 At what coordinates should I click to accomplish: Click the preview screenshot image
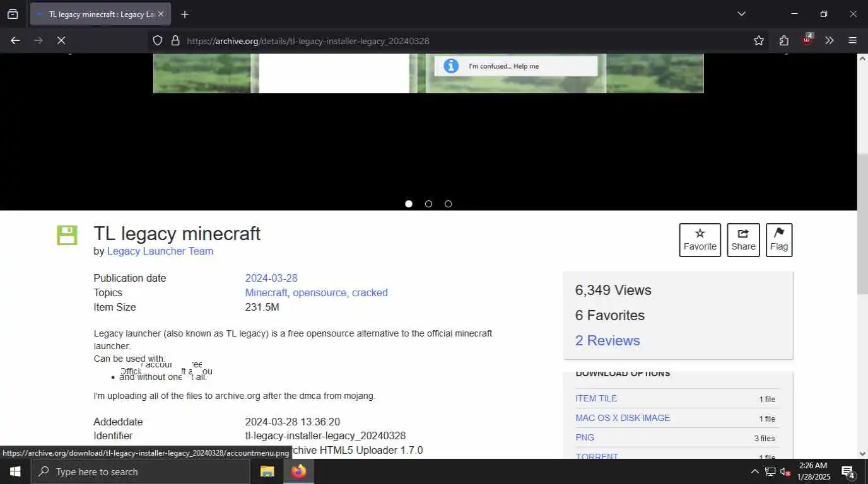(x=428, y=73)
